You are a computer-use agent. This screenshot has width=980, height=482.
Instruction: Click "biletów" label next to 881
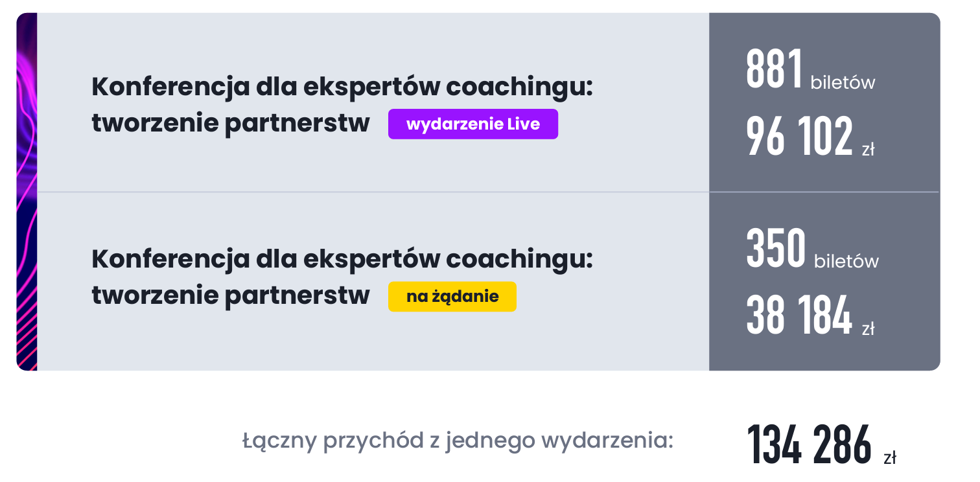(x=843, y=83)
